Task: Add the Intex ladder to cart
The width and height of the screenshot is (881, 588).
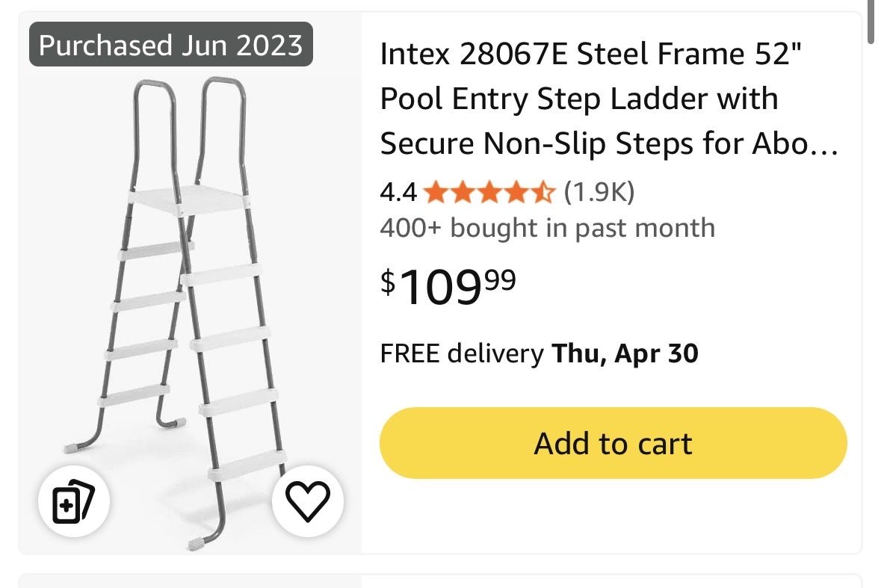Action: 613,443
